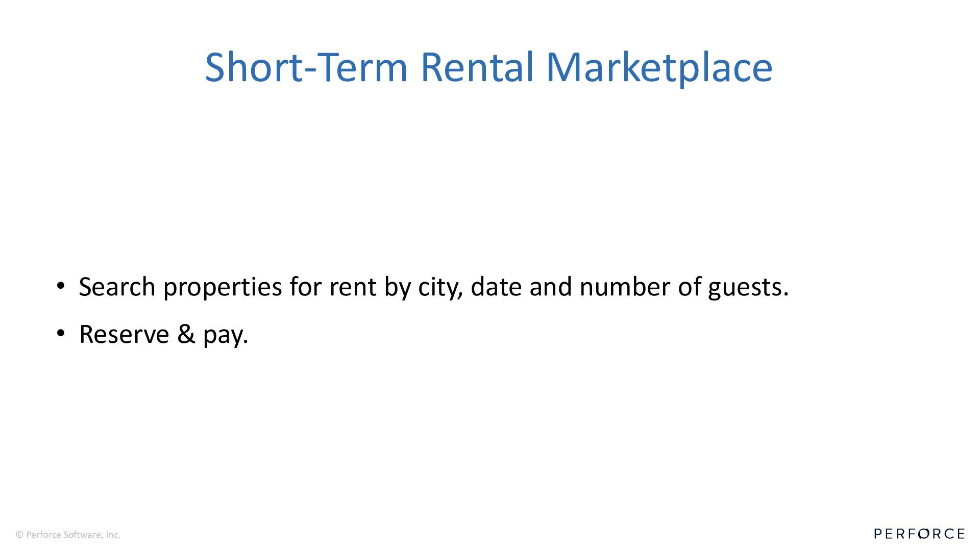Click the word 'properties' in the first bullet

pyautogui.click(x=223, y=287)
